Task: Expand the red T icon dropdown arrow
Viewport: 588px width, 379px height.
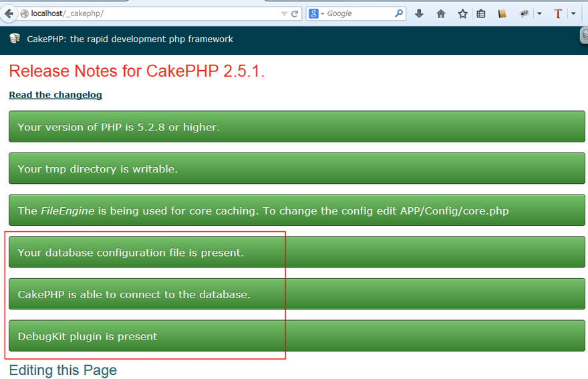Action: pos(573,13)
